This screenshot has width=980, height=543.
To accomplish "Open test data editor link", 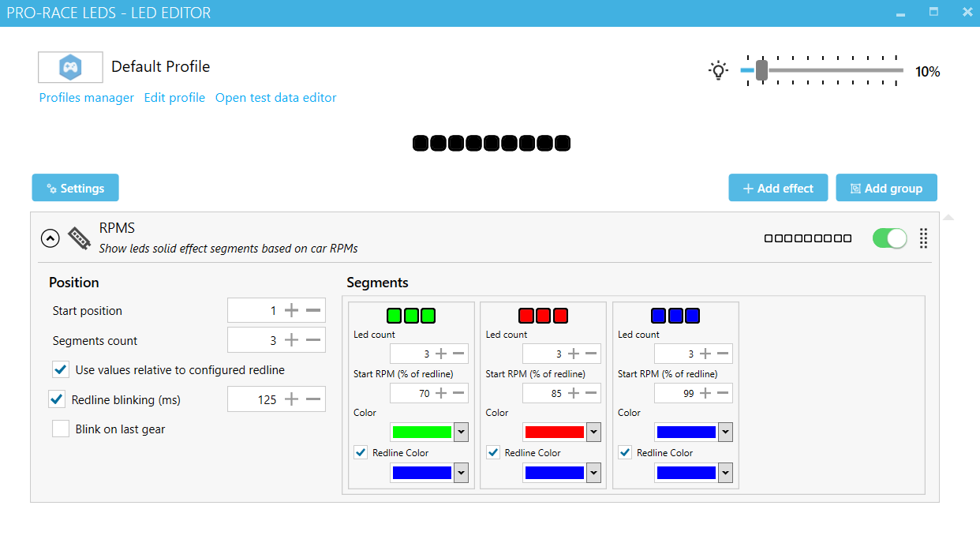I will [x=275, y=98].
